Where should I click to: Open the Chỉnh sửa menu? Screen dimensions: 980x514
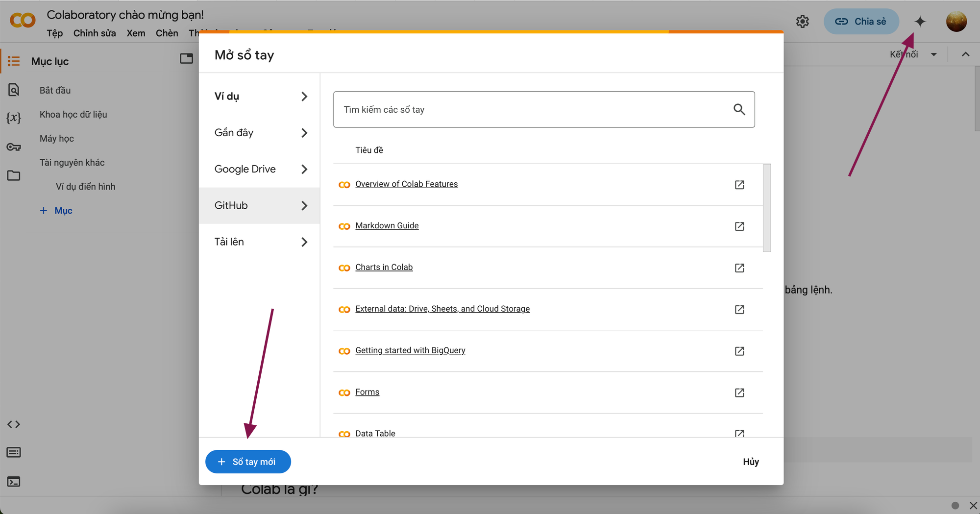pos(95,33)
